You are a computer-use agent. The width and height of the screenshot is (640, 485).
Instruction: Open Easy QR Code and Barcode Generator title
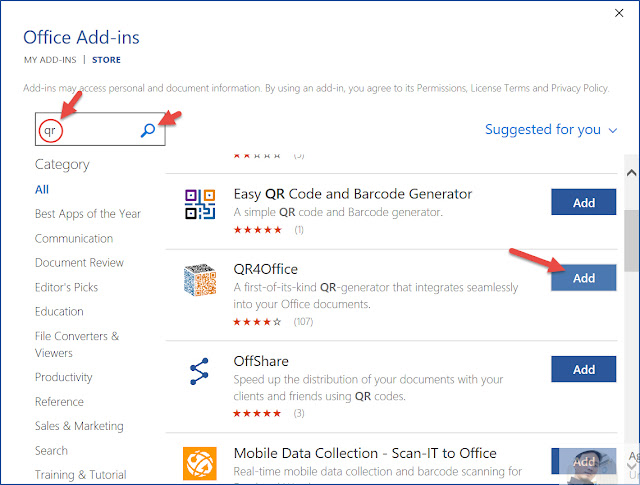(x=353, y=194)
